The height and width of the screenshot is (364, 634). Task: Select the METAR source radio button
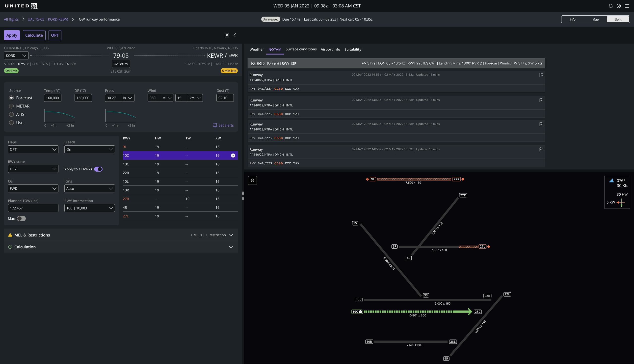click(x=11, y=106)
